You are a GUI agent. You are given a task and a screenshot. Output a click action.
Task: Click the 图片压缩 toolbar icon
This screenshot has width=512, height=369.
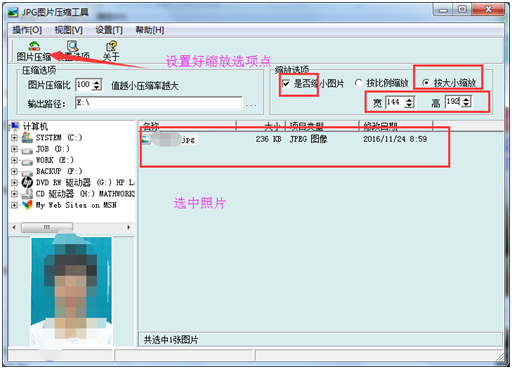point(34,46)
